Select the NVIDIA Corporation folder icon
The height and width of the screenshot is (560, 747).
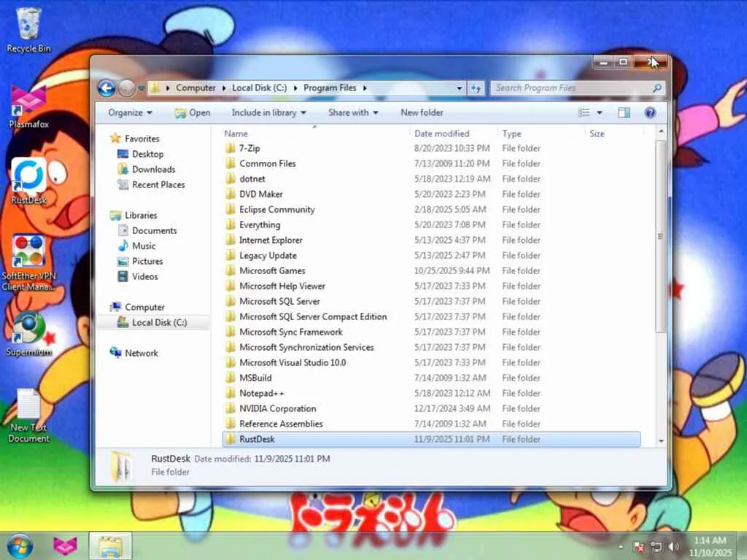pyautogui.click(x=230, y=408)
